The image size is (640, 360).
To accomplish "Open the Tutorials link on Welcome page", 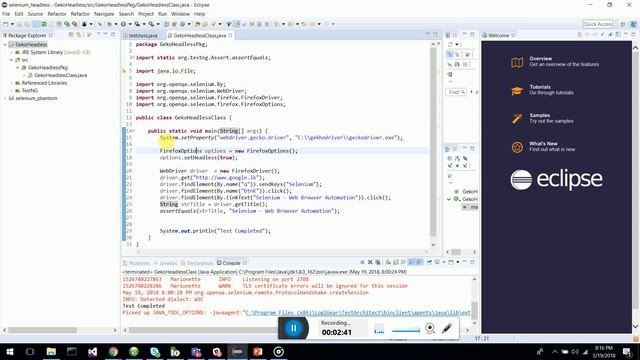I will tap(540, 87).
